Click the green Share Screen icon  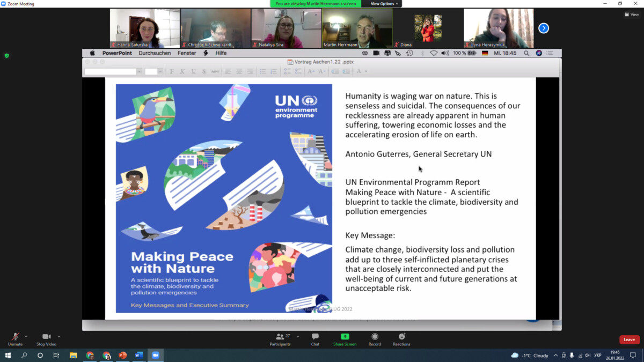tap(345, 337)
